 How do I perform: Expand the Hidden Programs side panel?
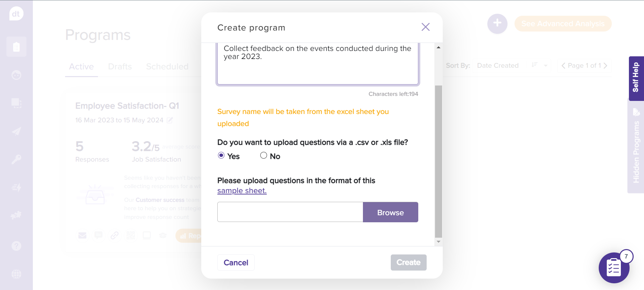pyautogui.click(x=636, y=148)
